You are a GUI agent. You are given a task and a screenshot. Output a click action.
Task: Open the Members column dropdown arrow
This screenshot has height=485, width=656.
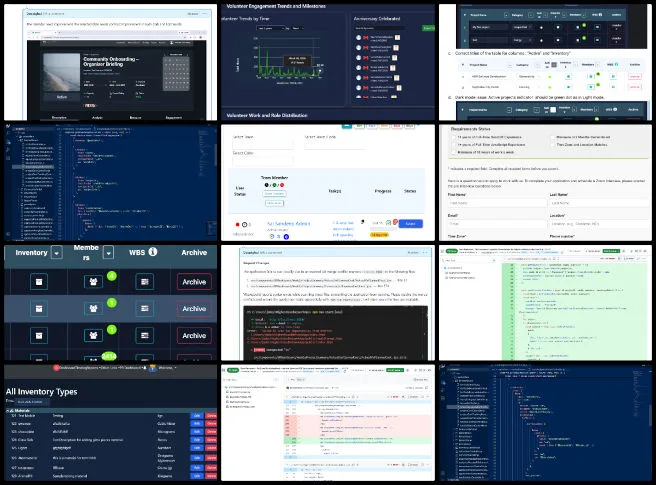(x=108, y=252)
